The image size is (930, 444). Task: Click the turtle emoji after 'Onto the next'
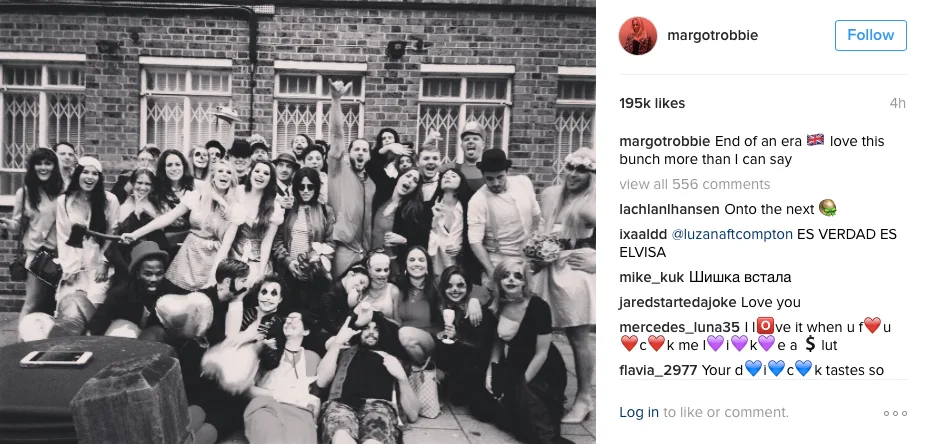(827, 208)
